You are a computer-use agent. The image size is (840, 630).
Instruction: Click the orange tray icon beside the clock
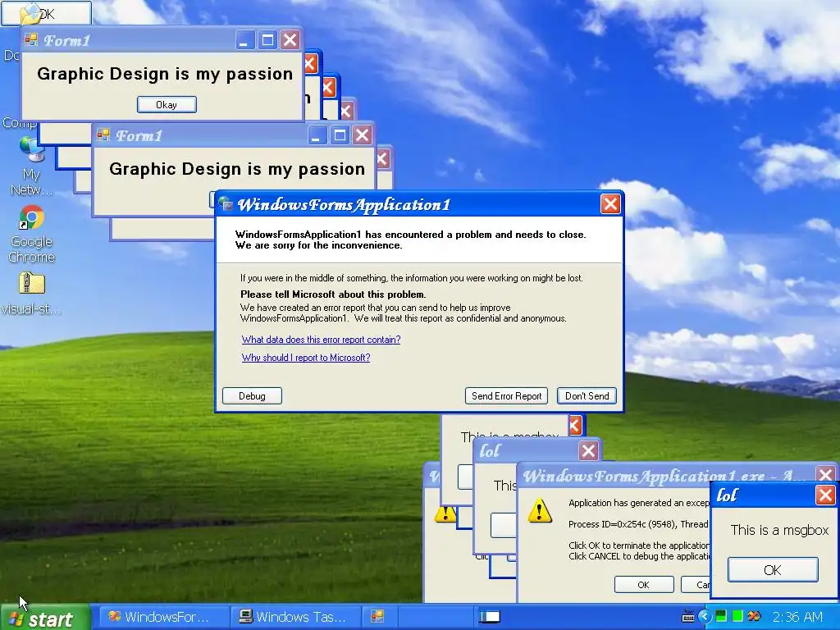coord(755,616)
